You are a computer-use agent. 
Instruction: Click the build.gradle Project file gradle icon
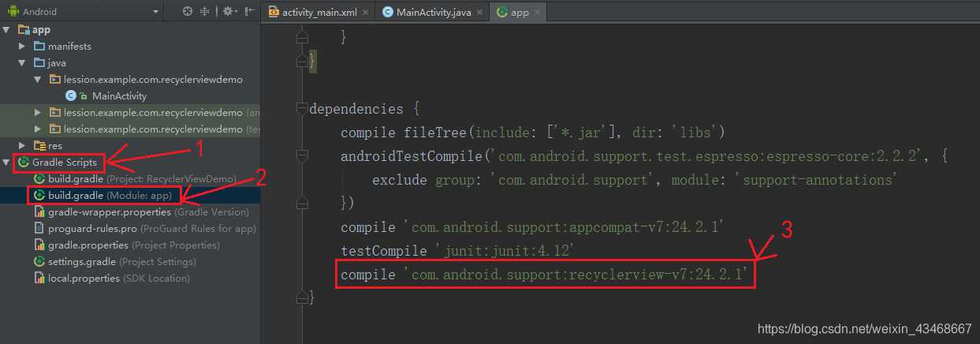pyautogui.click(x=39, y=179)
